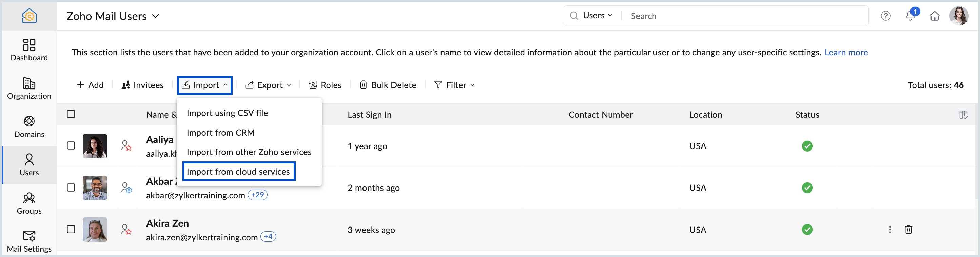
Task: Click the Location column header
Action: (x=706, y=115)
